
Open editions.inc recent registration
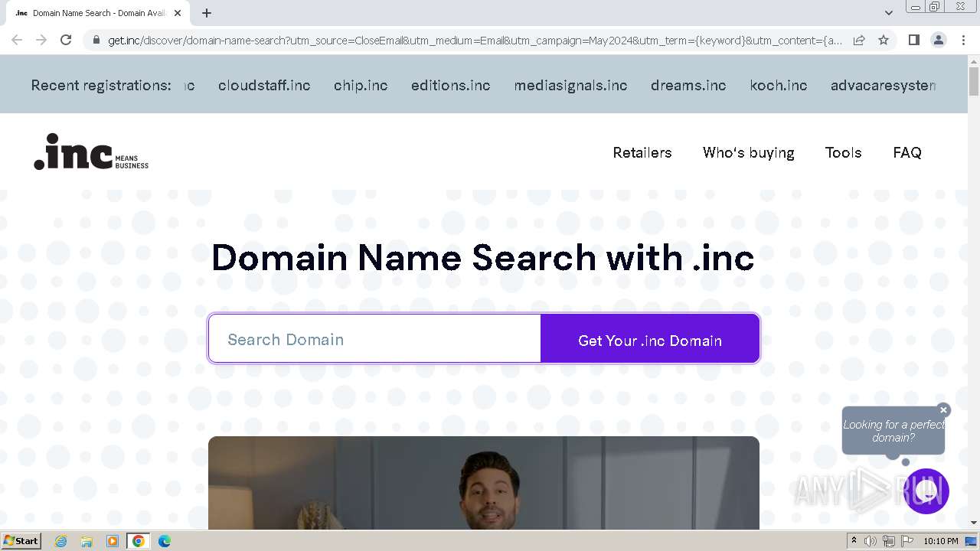(451, 85)
